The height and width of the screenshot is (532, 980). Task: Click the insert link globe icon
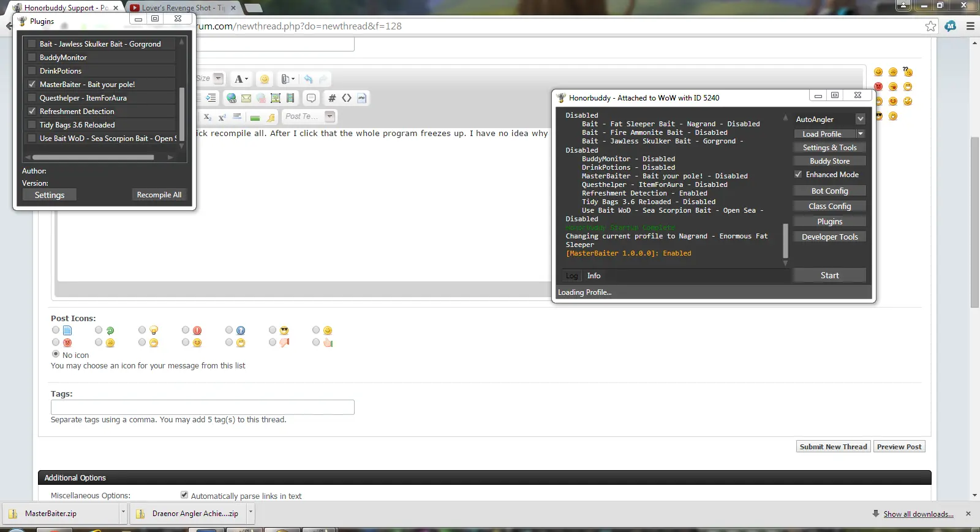232,98
